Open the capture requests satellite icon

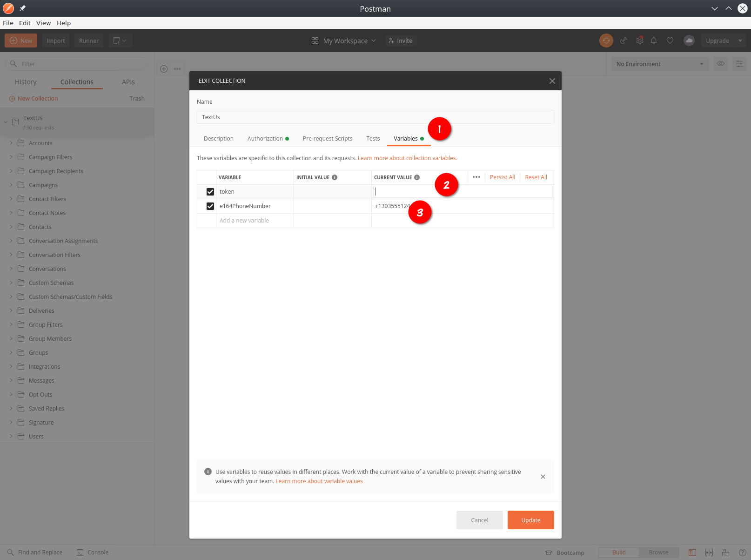(x=624, y=40)
